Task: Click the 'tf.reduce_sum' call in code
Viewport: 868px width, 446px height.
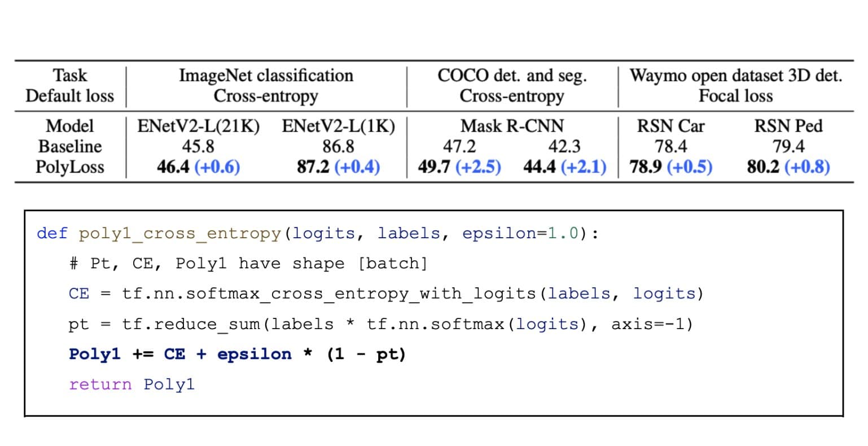Action: [192, 324]
